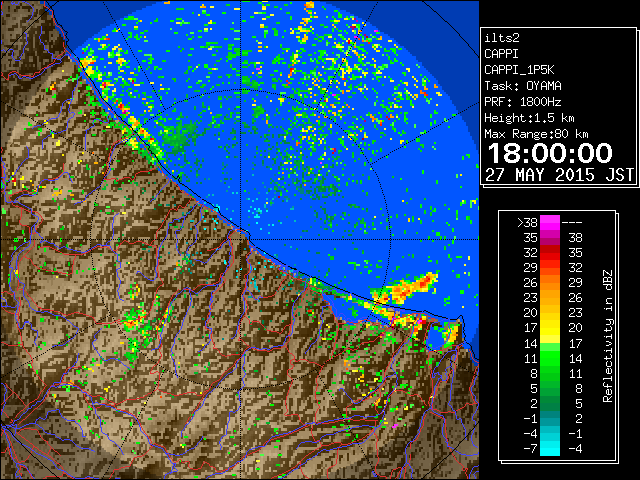Viewport: 640px width, 480px height.
Task: Click the radar center where crosshair lines meet
Action: click(x=240, y=239)
